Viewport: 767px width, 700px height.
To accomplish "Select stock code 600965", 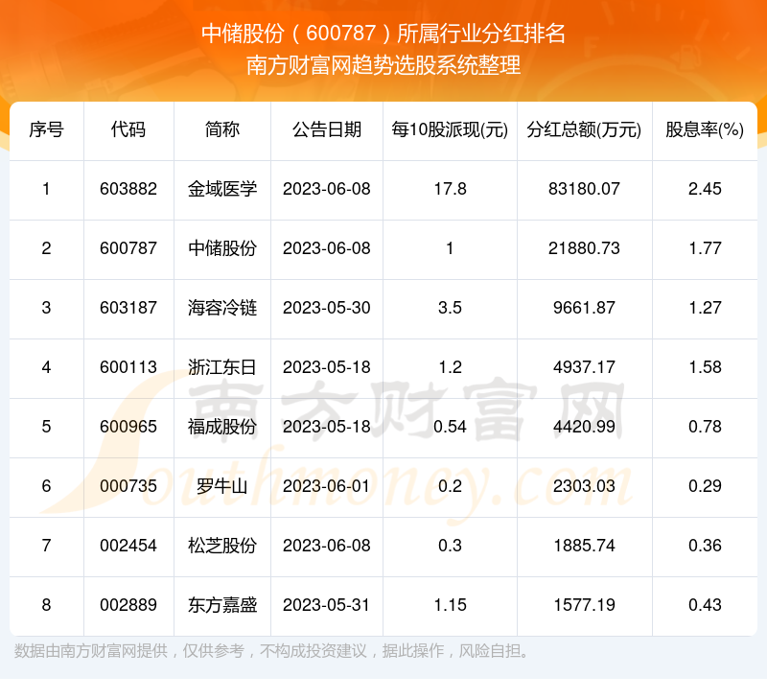I will pos(128,427).
